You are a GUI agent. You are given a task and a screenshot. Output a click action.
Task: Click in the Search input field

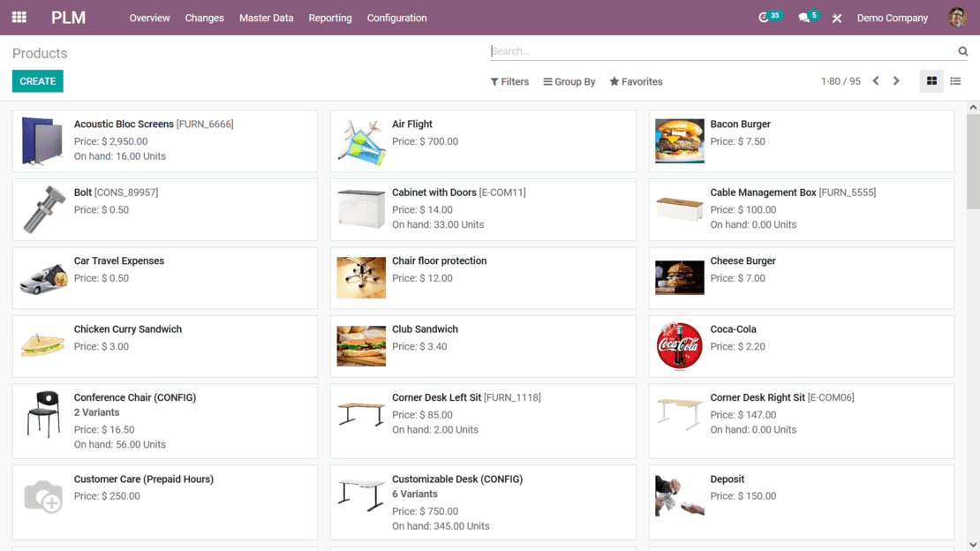(x=720, y=51)
